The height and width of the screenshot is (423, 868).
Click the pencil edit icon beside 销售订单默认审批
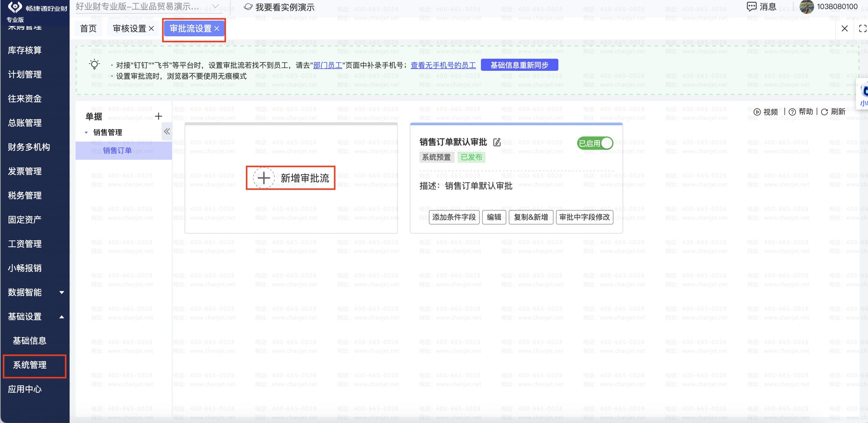coord(497,143)
